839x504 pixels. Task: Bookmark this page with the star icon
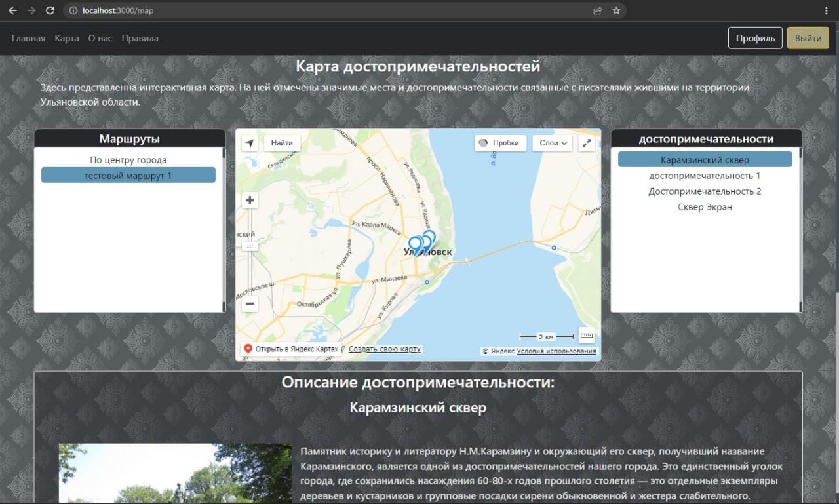[x=616, y=10]
